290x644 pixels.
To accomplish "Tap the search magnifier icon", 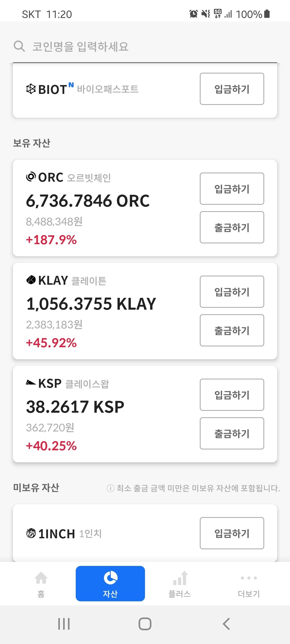I will point(19,46).
